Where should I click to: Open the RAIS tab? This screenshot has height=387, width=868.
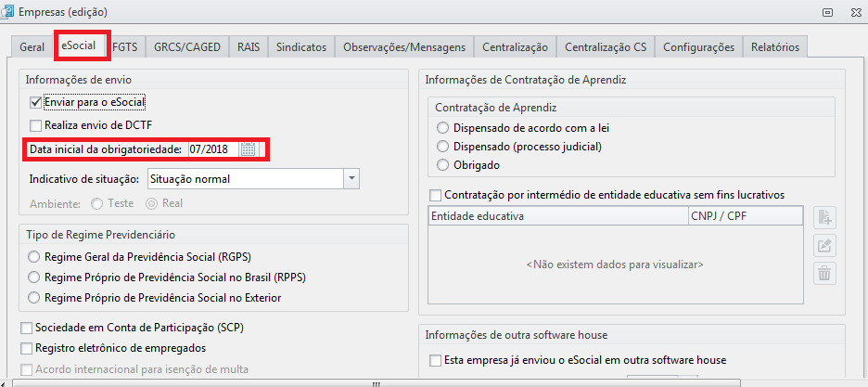(249, 47)
